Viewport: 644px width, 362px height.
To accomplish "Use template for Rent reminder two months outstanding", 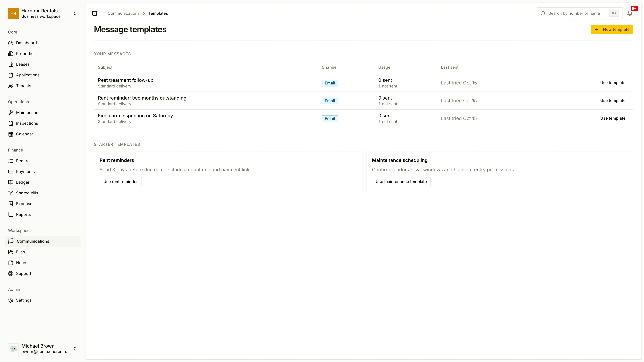I will click(613, 101).
